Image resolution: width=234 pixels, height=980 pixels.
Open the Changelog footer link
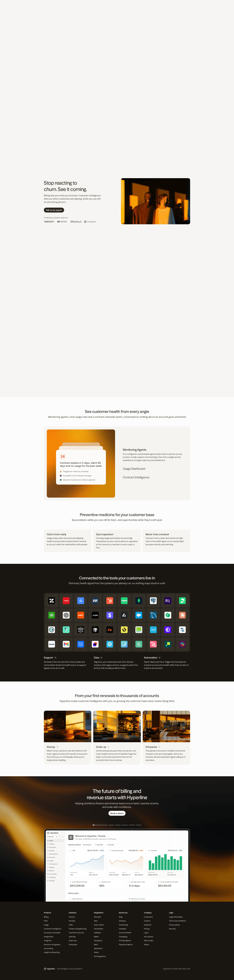click(123, 937)
